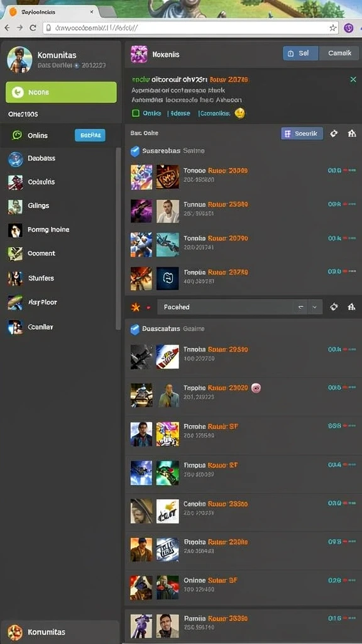The height and width of the screenshot is (644, 362).
Task: Select the Ronohe Rouer SF row title
Action: click(x=211, y=426)
